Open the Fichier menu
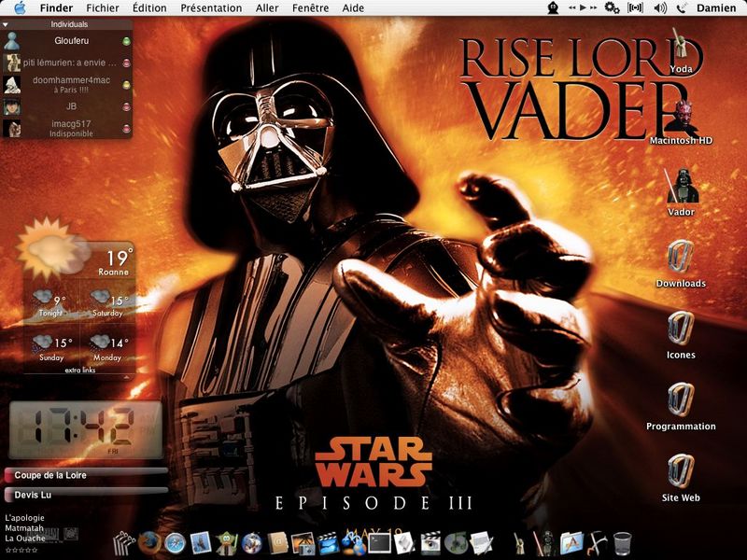The image size is (747, 560). [103, 8]
